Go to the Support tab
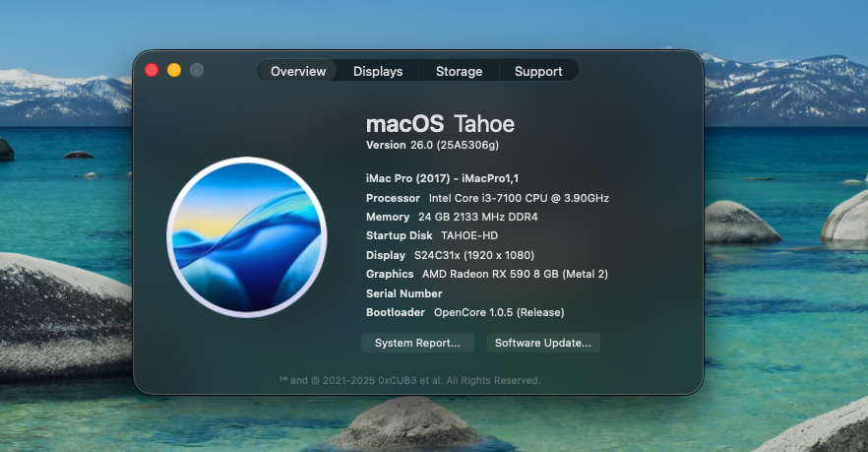Viewport: 868px width, 452px height. point(538,71)
